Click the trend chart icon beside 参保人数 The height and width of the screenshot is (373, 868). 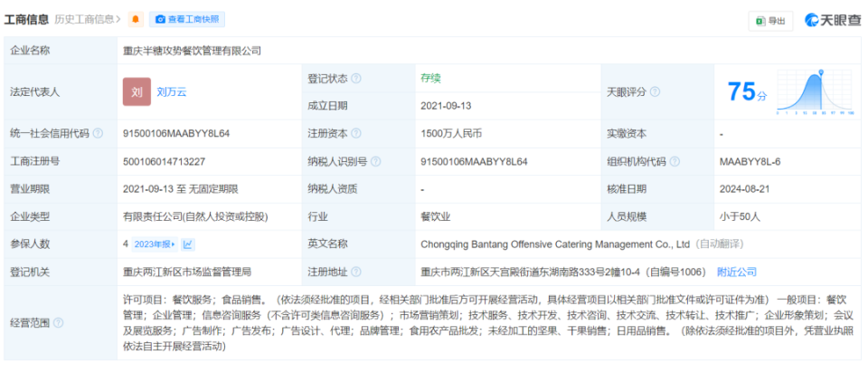[x=188, y=244]
